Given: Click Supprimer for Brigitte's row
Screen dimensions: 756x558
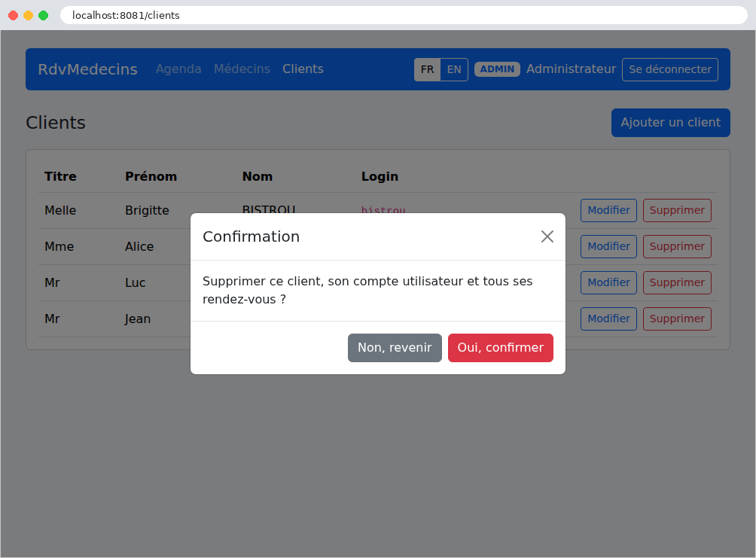Looking at the screenshot, I should click(677, 210).
